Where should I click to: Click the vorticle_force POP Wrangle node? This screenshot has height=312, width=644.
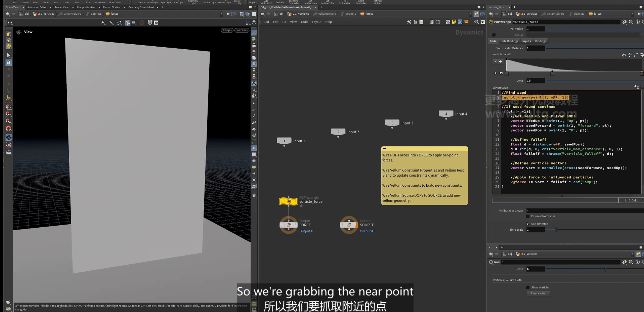click(288, 201)
